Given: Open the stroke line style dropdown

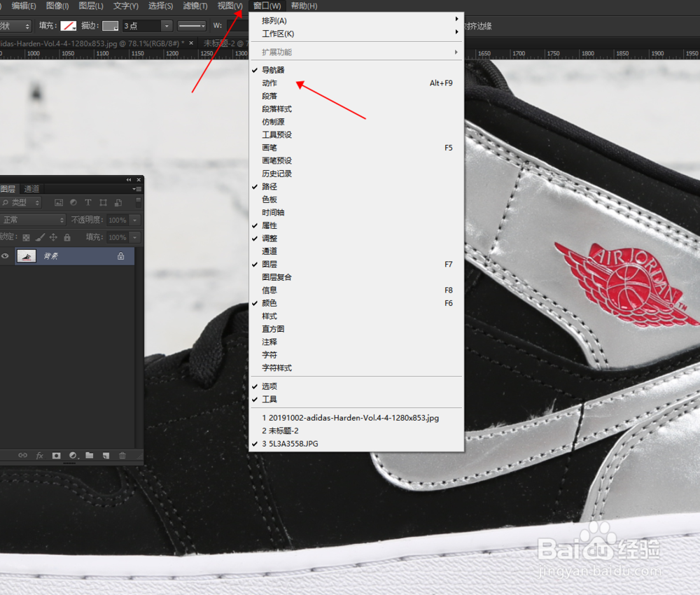Looking at the screenshot, I should pyautogui.click(x=192, y=26).
